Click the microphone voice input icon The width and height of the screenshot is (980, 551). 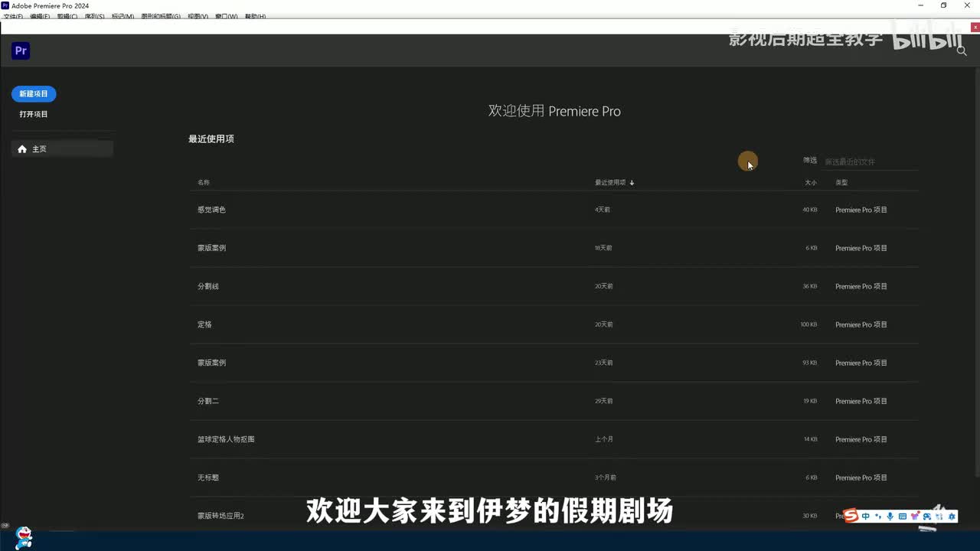click(890, 517)
